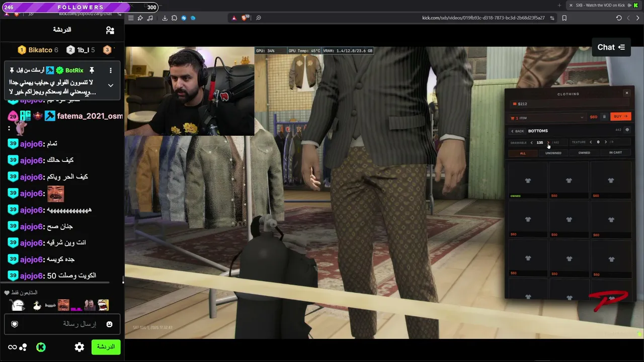
Task: Click the orange Buy button
Action: click(620, 117)
